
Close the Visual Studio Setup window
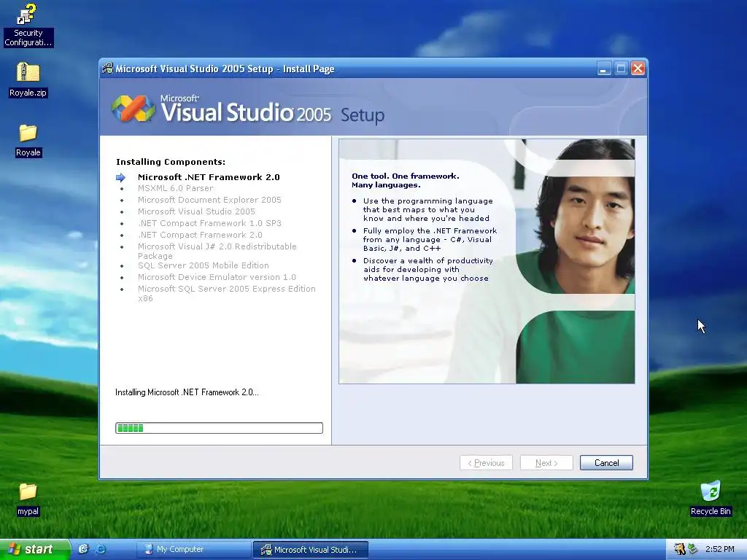[x=638, y=69]
